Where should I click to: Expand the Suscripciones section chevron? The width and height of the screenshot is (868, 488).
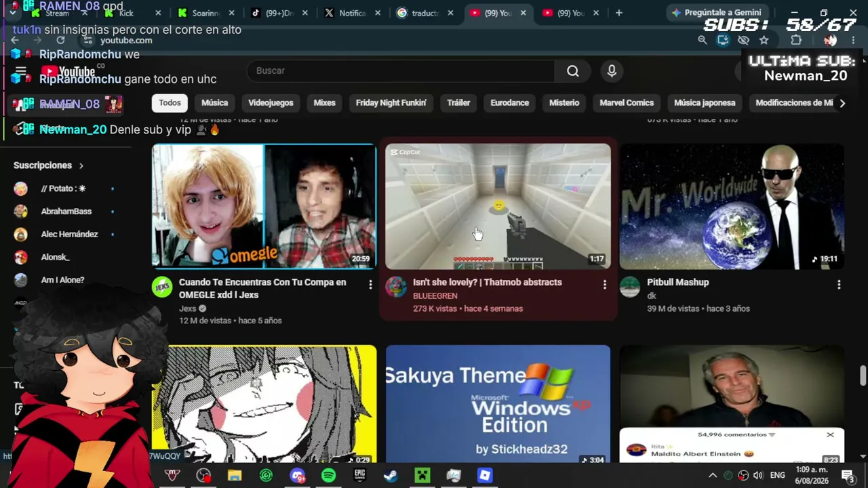coord(81,165)
